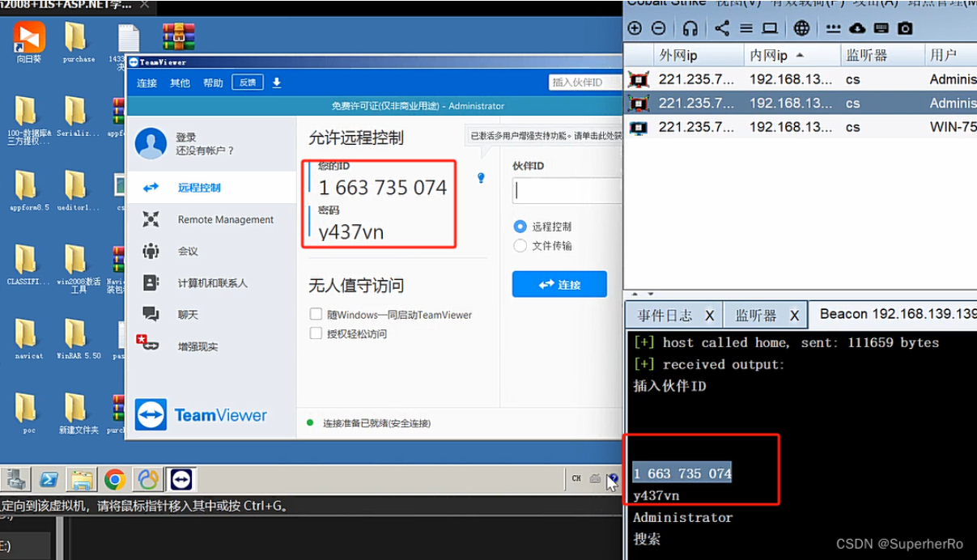
Task: Open screenshots via the camera icon
Action: 905,28
